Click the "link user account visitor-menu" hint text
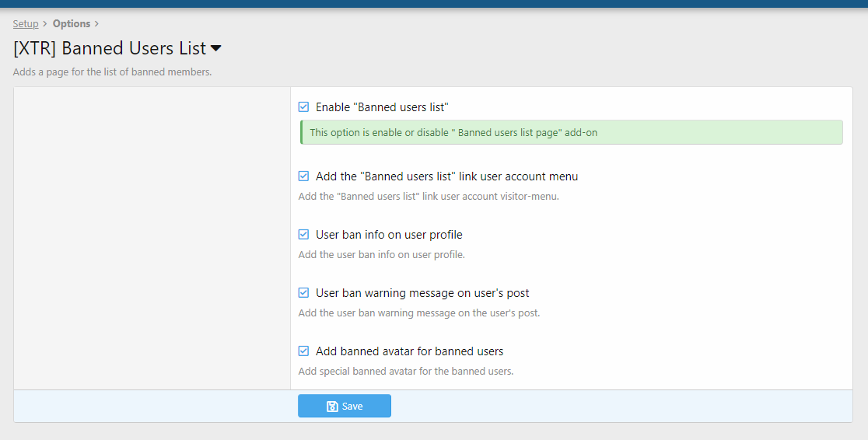 tap(429, 197)
